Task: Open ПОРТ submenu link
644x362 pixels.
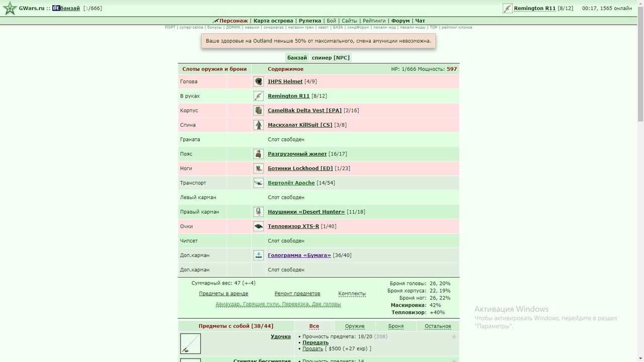Action: tap(170, 27)
